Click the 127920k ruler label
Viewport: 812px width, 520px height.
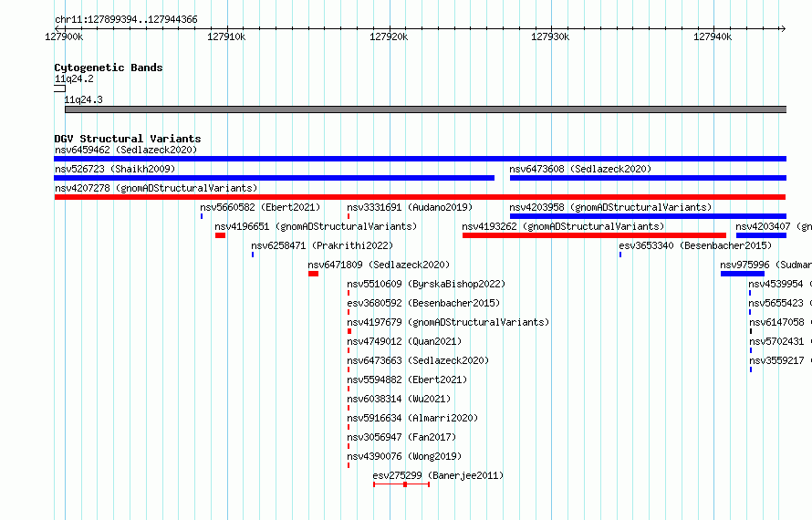(x=389, y=36)
